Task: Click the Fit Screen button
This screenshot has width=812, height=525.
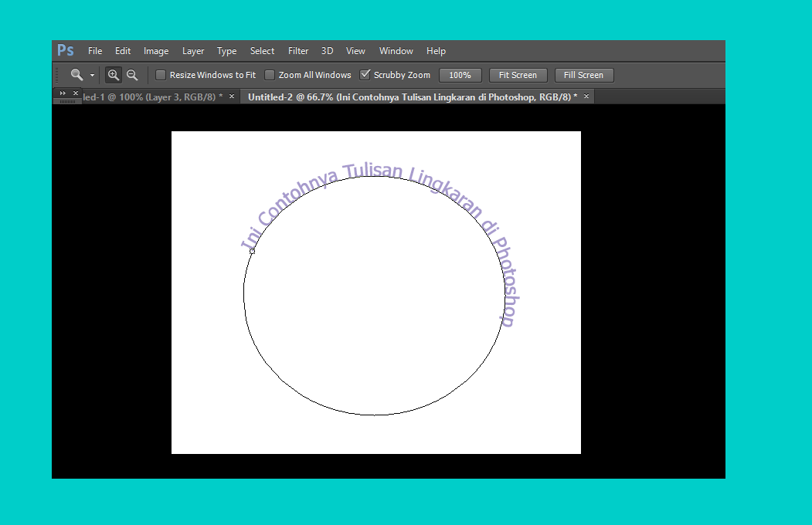Action: [518, 75]
